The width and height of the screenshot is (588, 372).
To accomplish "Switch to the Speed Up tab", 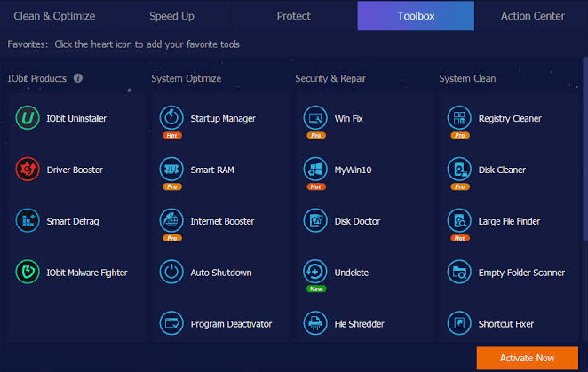I will click(171, 16).
